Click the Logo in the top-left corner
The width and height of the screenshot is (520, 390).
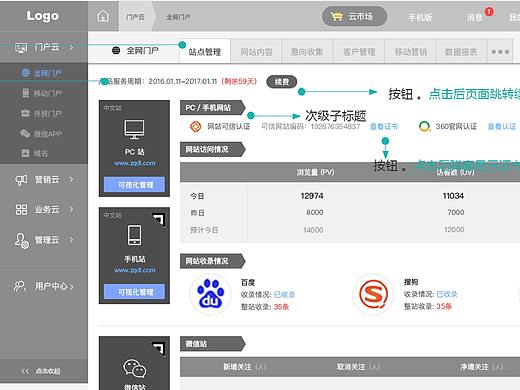[43, 16]
